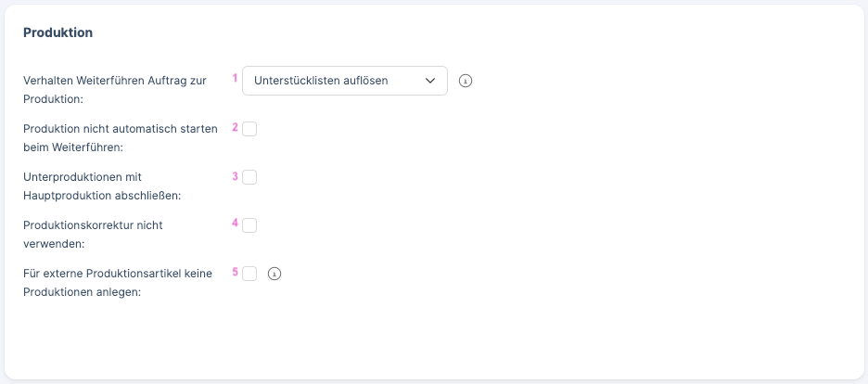Tick 'Produktionskorrektur nicht verwenden' checkbox

point(249,225)
